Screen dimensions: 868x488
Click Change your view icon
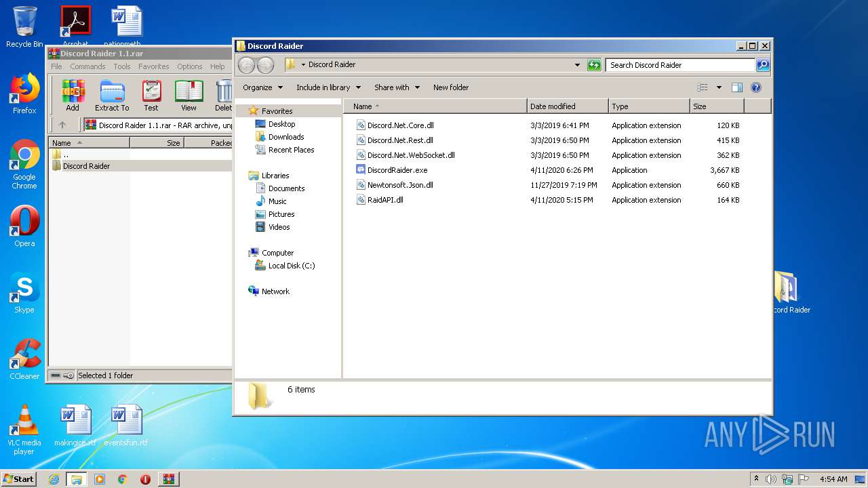(703, 87)
